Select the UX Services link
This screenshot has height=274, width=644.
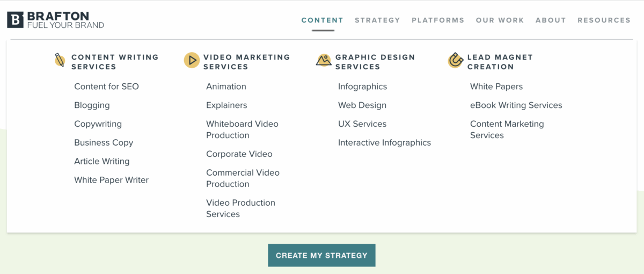click(362, 124)
